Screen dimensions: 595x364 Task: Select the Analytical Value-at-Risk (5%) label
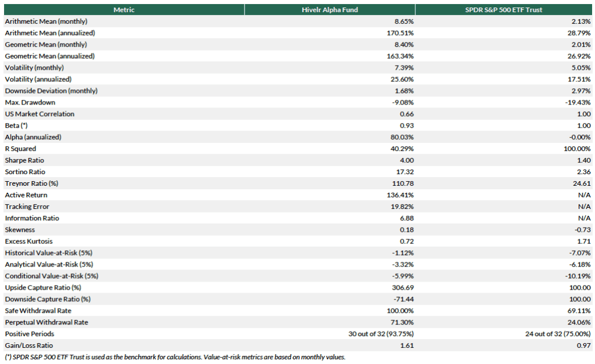click(49, 264)
